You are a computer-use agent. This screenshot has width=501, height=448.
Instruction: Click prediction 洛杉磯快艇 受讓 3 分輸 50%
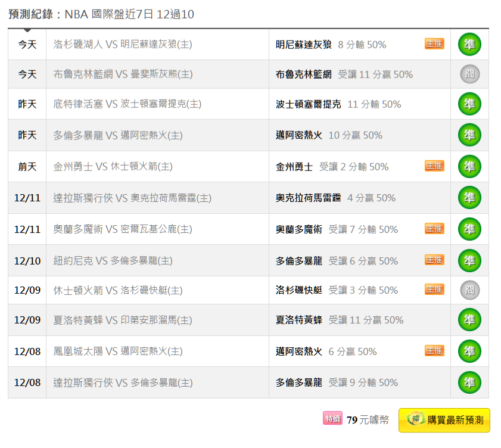point(337,290)
